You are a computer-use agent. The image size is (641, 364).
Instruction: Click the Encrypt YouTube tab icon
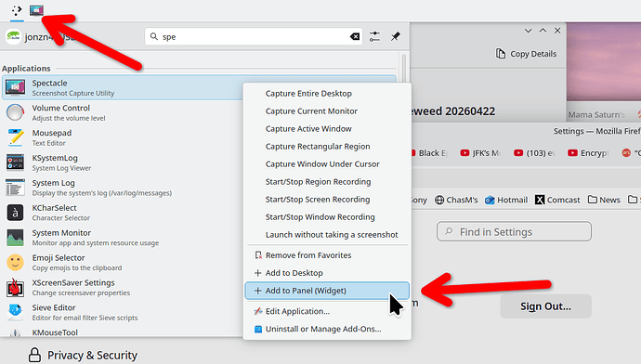pos(572,153)
